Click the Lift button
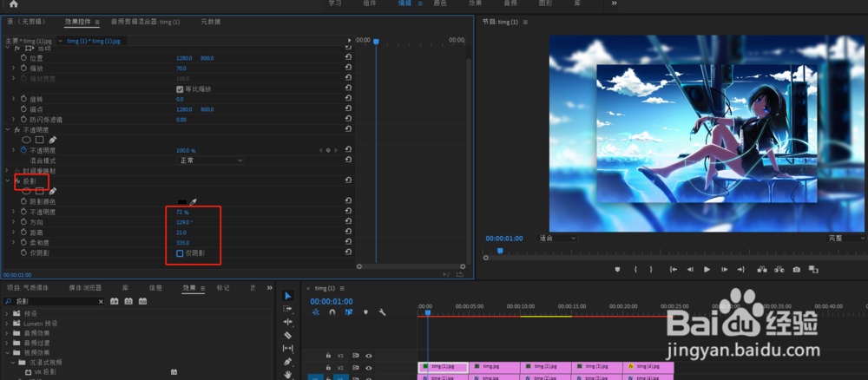868x380 pixels. pyautogui.click(x=762, y=269)
